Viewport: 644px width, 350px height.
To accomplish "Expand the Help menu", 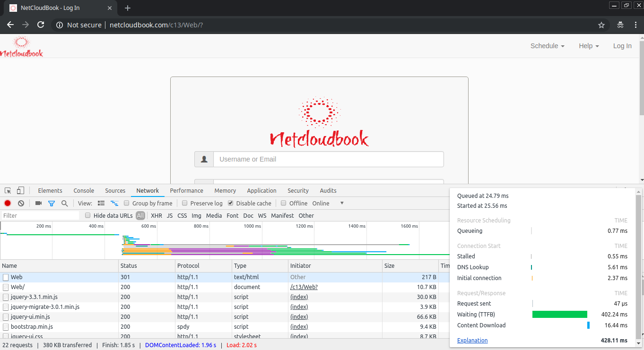I will [589, 46].
